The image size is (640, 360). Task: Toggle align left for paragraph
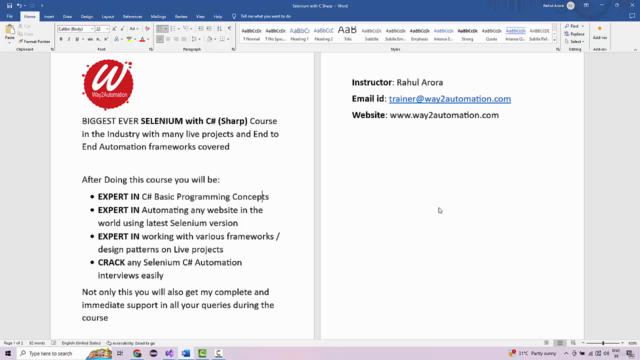(160, 39)
